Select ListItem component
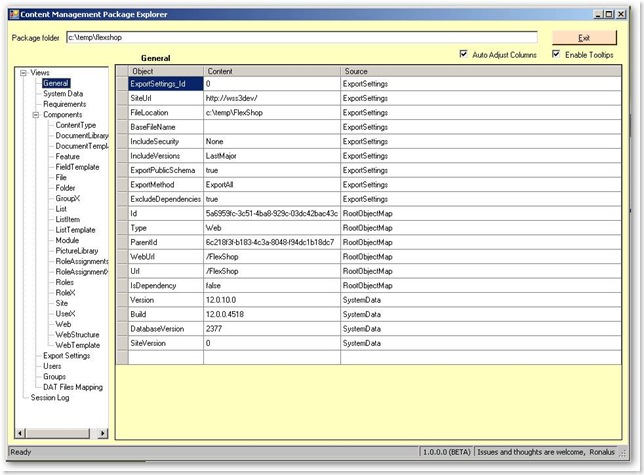The height and width of the screenshot is (475, 644). [x=68, y=220]
